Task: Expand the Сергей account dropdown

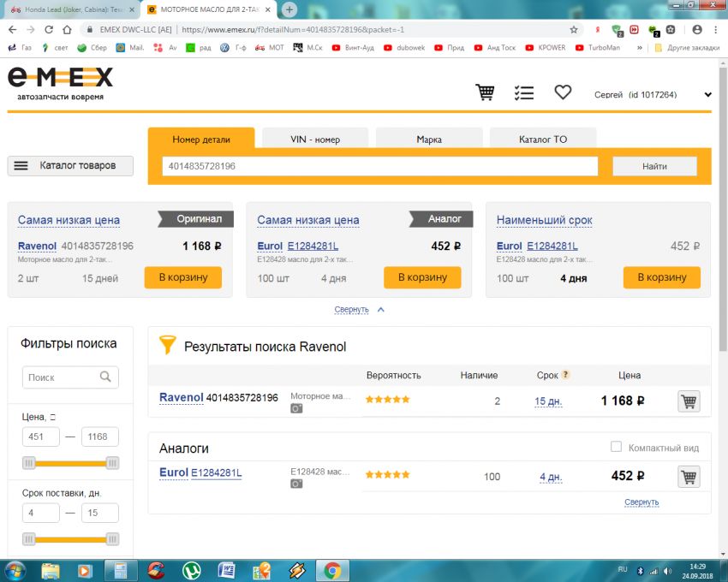Action: (707, 95)
